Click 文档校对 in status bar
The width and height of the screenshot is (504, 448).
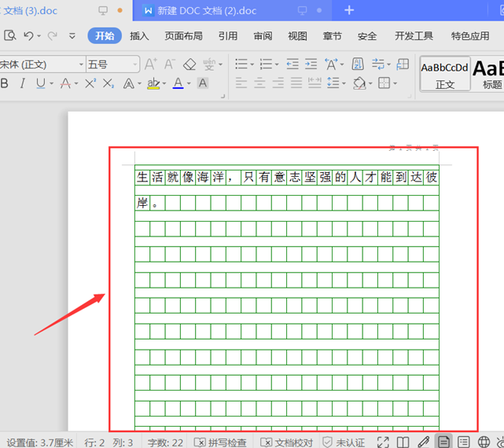pyautogui.click(x=287, y=442)
